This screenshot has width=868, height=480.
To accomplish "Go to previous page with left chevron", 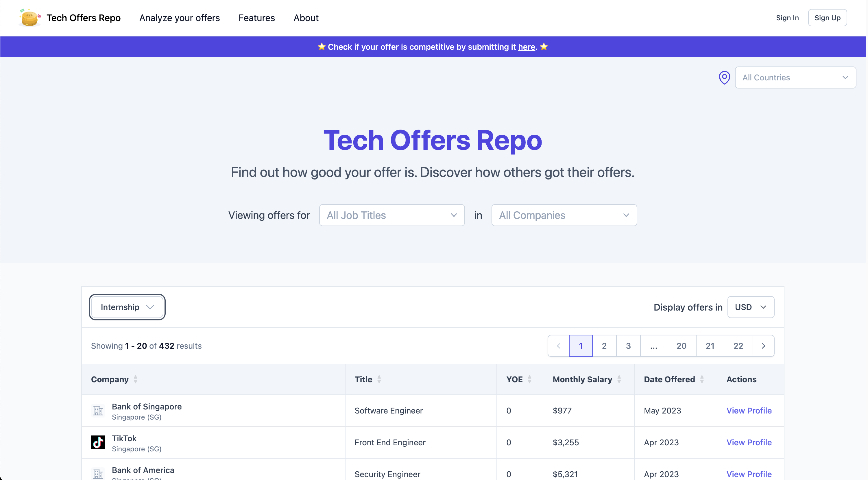I will click(x=559, y=346).
